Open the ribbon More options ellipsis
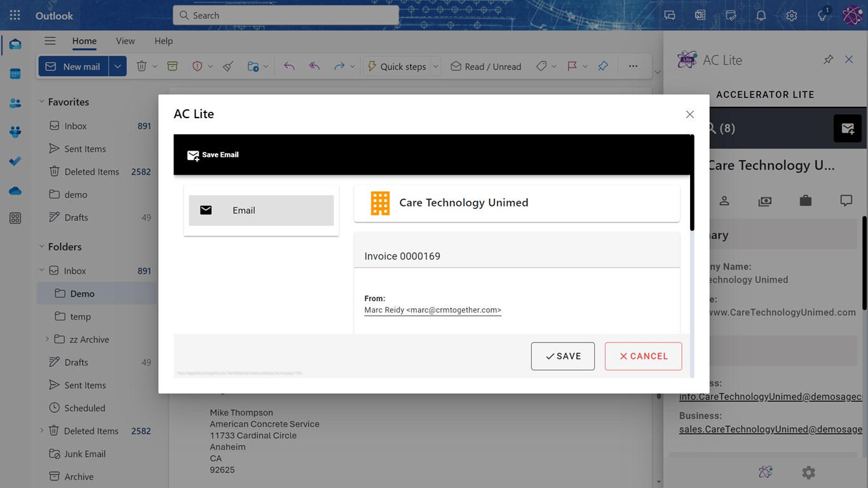This screenshot has height=488, width=868. coord(633,66)
